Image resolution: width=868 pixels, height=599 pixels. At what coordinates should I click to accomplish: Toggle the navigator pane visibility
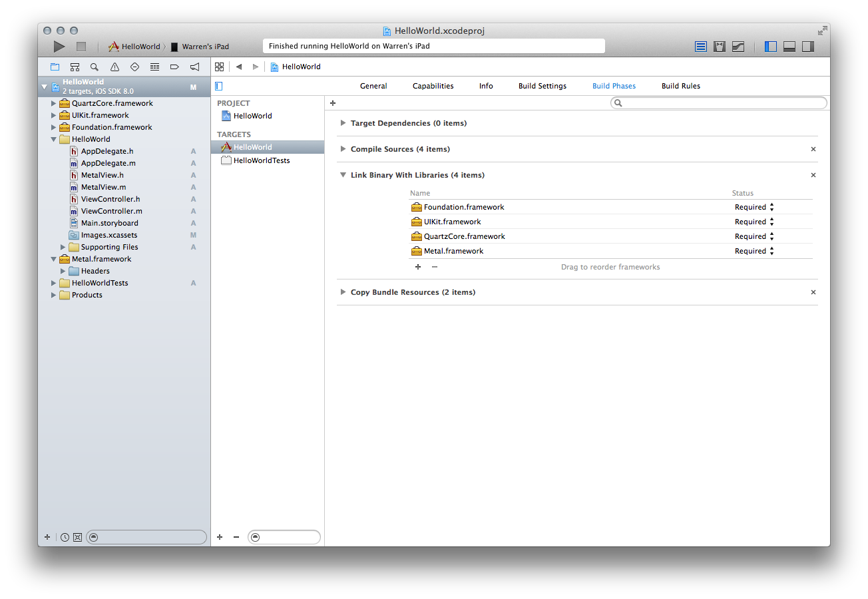pyautogui.click(x=771, y=47)
